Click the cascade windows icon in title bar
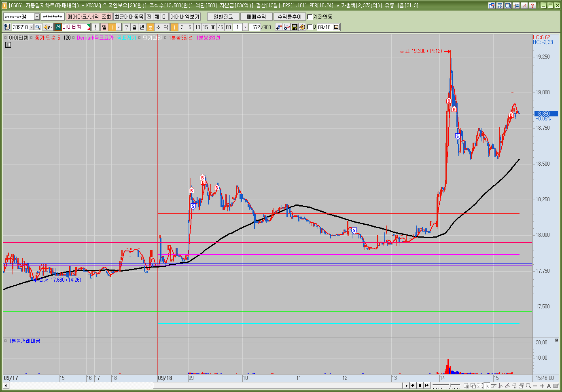Image resolution: width=562 pixels, height=392 pixels. click(x=508, y=6)
